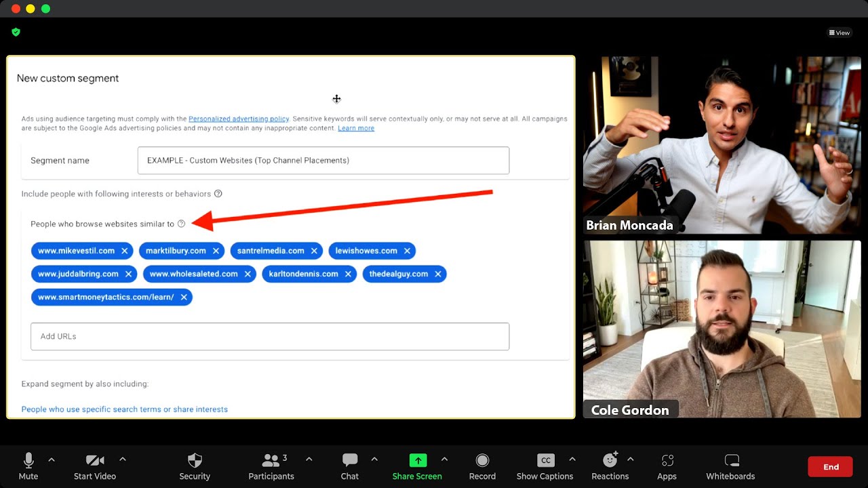The height and width of the screenshot is (488, 868).
Task: Click the green Share Screen icon
Action: point(418,461)
